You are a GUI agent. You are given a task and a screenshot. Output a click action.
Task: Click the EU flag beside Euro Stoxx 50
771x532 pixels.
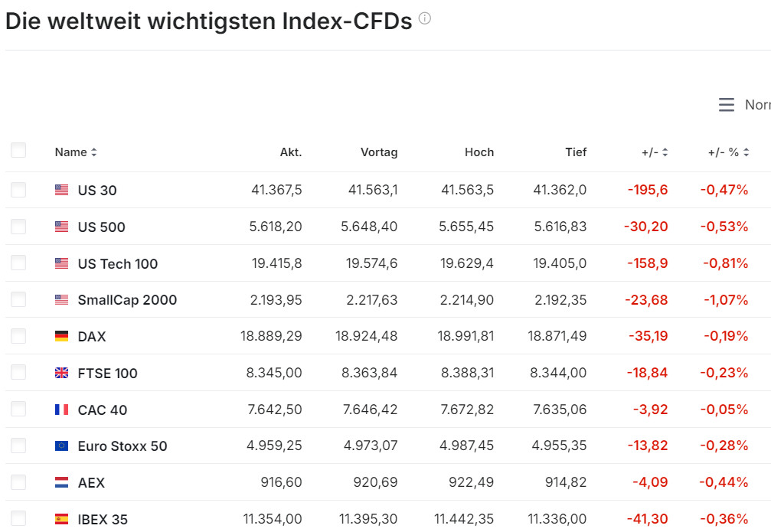tap(62, 446)
